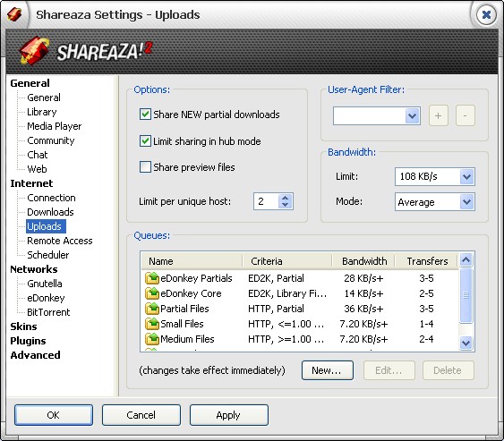Click the Medium Files queue folder icon

coord(151,339)
